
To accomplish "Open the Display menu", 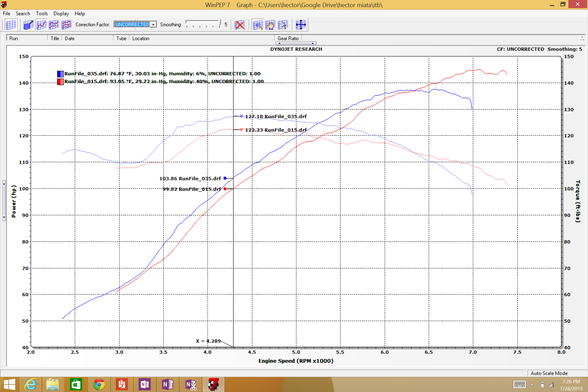I will pyautogui.click(x=61, y=13).
